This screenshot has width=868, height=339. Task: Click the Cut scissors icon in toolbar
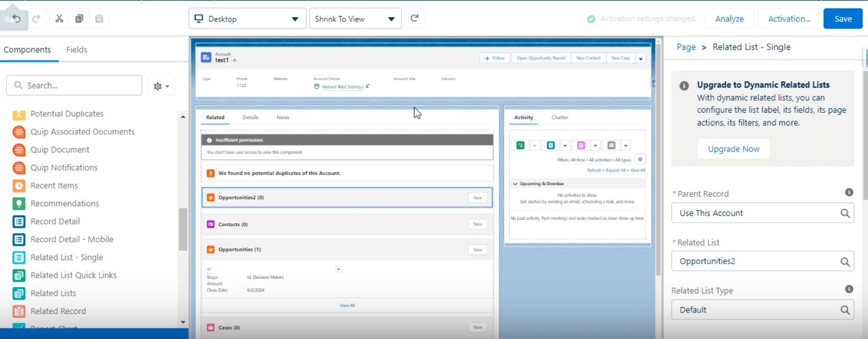click(x=59, y=19)
